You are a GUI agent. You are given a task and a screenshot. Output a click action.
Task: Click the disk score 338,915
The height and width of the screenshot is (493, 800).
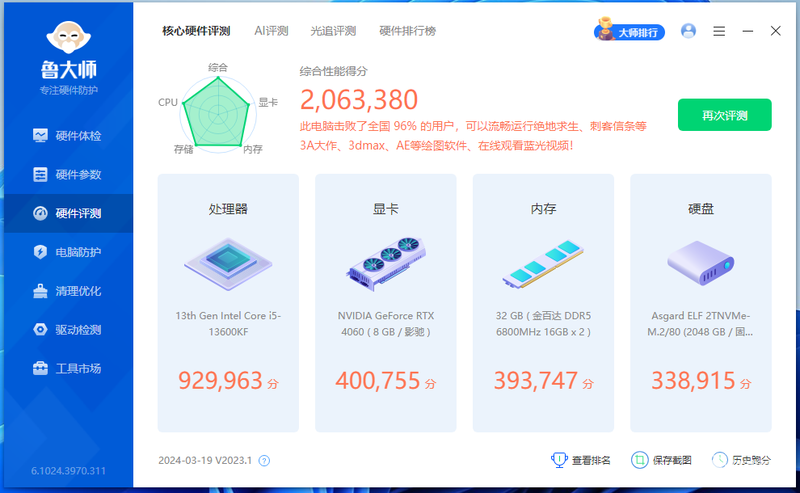[x=693, y=381]
